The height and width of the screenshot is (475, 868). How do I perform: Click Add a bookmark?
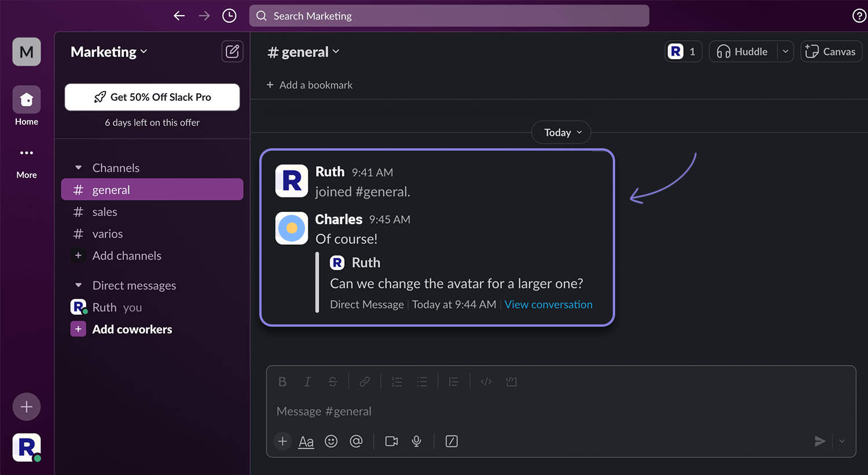tap(310, 85)
